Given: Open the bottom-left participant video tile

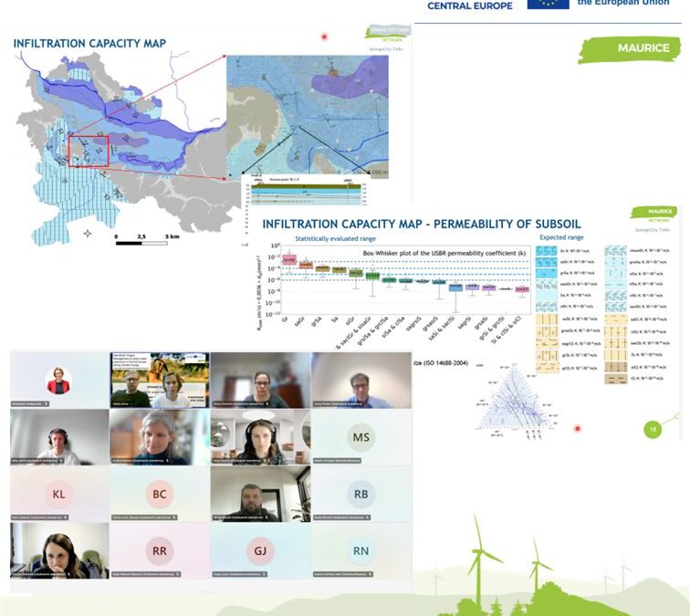Looking at the screenshot, I should [x=59, y=550].
